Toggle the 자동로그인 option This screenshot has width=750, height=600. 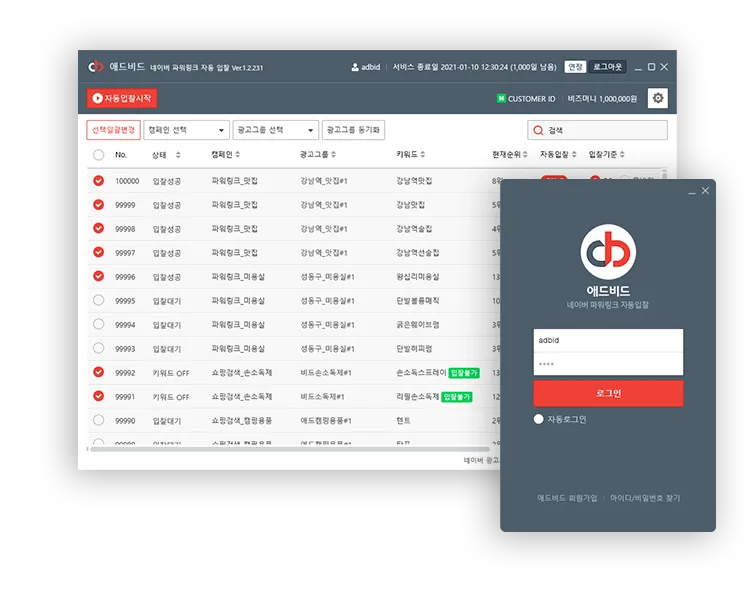(x=539, y=419)
